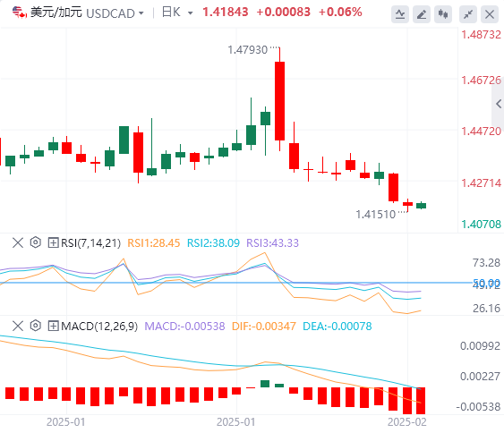Select the pencil drawing tool
504x433 pixels.
tap(422, 14)
